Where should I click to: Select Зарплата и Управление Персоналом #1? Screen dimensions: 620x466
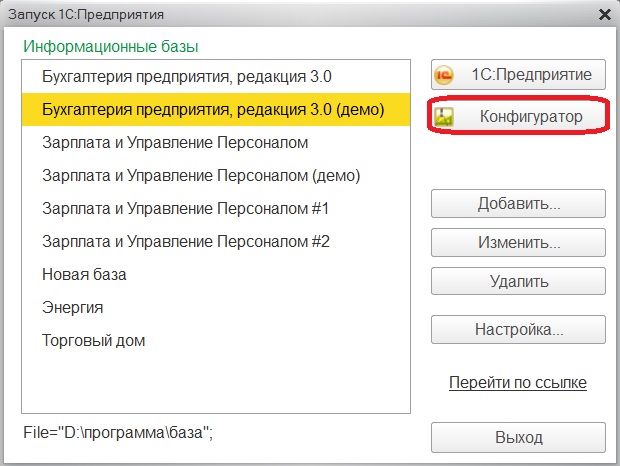(216, 208)
